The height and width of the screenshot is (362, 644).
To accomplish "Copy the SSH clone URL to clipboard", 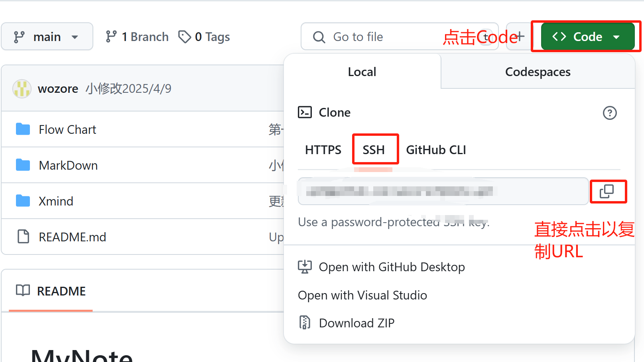I will coord(607,192).
